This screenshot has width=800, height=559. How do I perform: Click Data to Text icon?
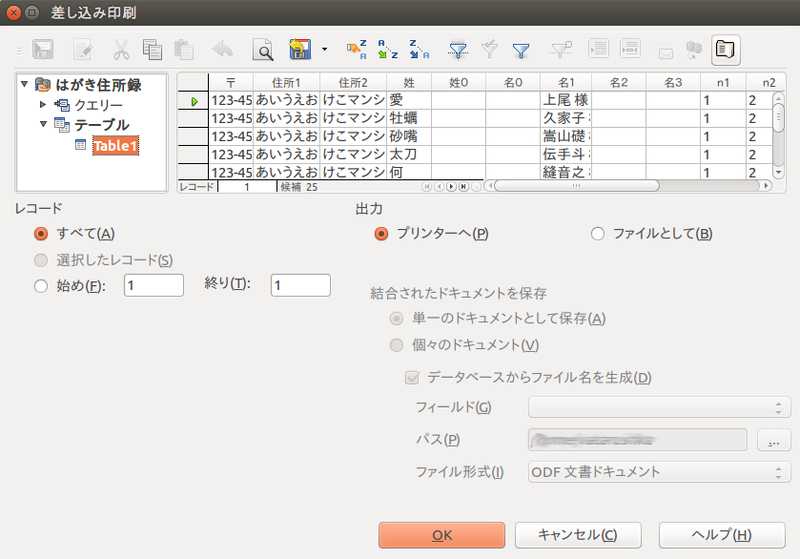click(x=598, y=49)
